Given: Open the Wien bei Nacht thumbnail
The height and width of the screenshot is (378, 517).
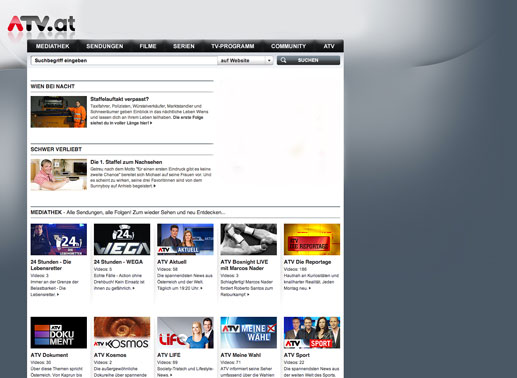Looking at the screenshot, I should 59,112.
